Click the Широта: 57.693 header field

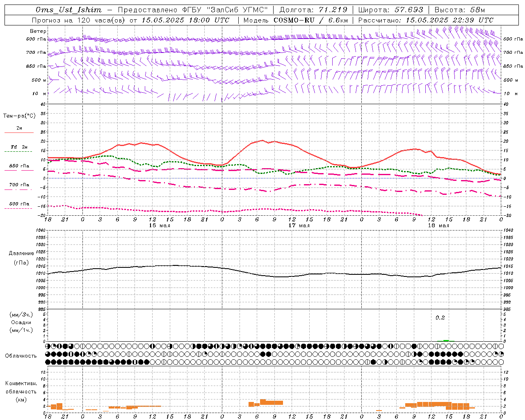[x=390, y=10]
